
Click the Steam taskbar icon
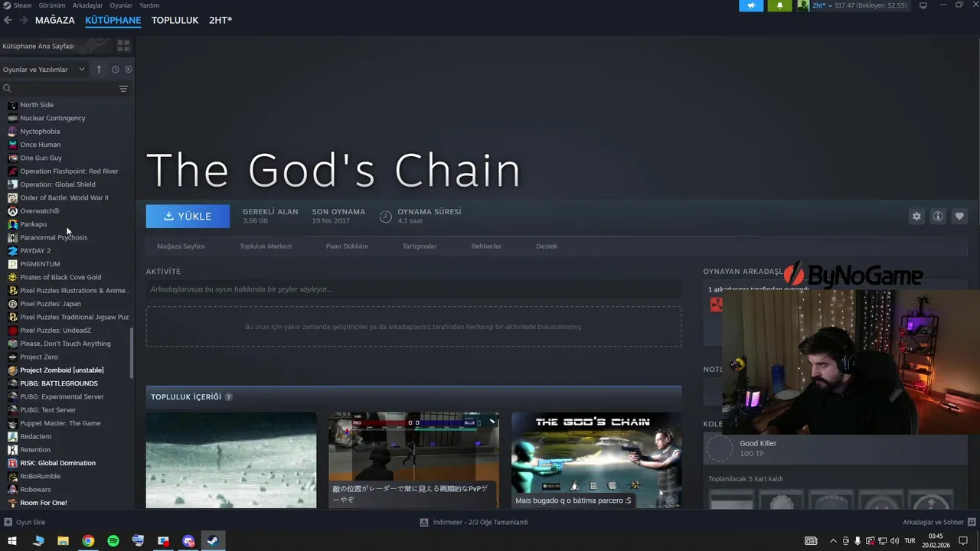(213, 541)
